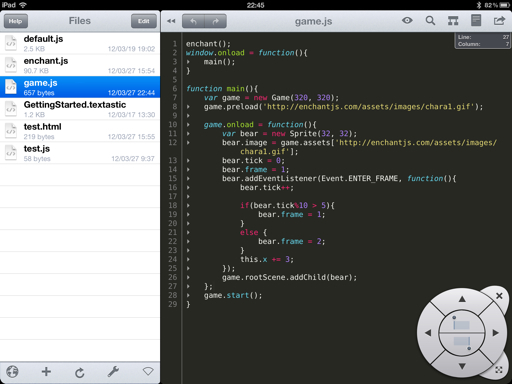This screenshot has width=512, height=384.
Task: Open default.js in the file list
Action: coord(80,43)
